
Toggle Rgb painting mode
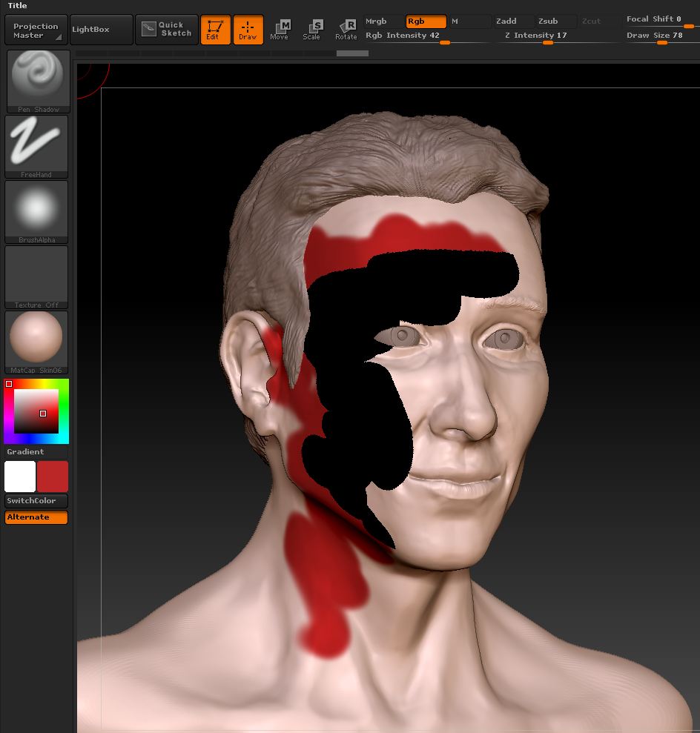pyautogui.click(x=426, y=21)
